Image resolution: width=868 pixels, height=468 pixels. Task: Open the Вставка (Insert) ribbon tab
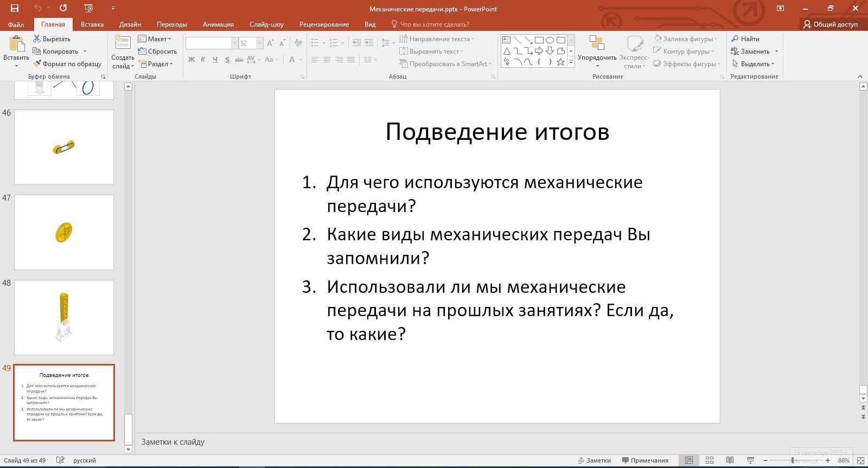pos(92,24)
